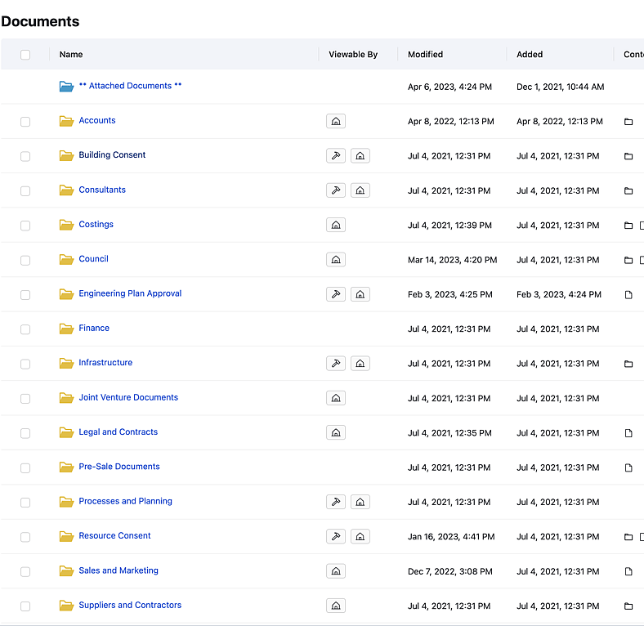Click the hammer icon in Resource Consent row
This screenshot has width=644, height=644.
(335, 537)
